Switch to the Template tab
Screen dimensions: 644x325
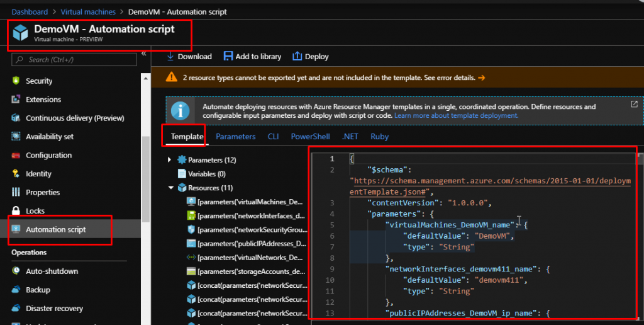coord(187,137)
